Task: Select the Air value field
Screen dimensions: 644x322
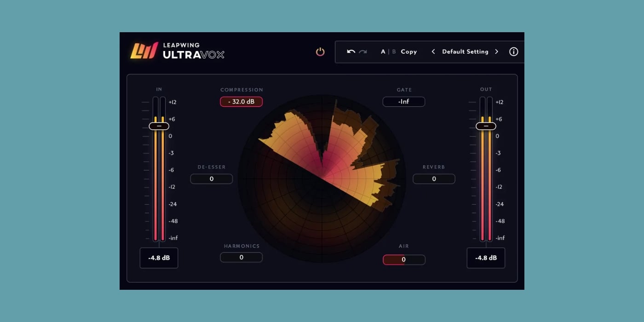Action: (404, 259)
